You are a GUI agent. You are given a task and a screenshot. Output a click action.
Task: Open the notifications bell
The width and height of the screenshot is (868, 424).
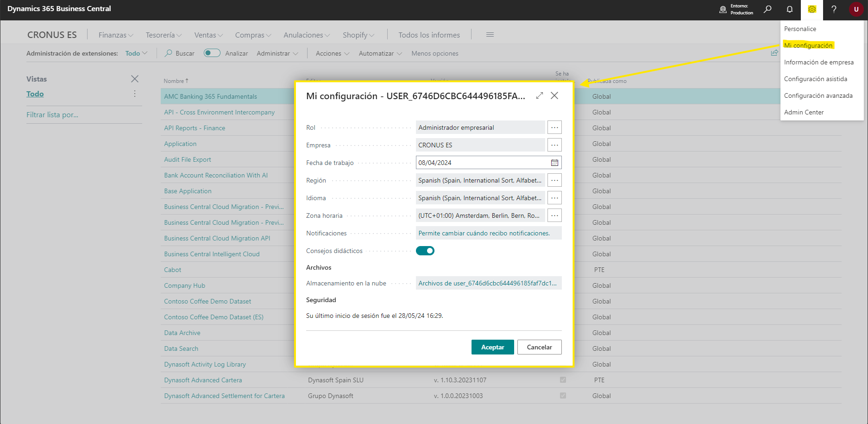[x=790, y=9]
